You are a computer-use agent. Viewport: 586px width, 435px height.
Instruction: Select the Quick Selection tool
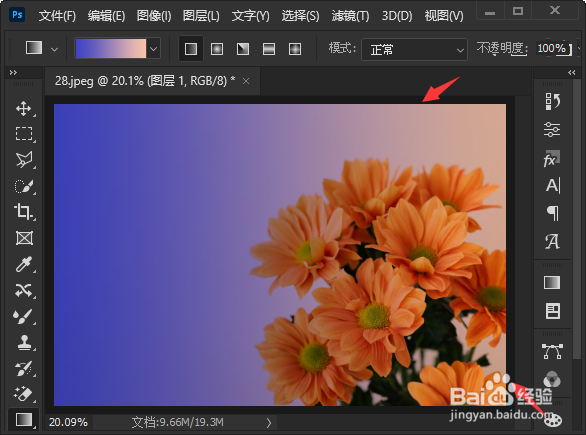click(x=24, y=186)
